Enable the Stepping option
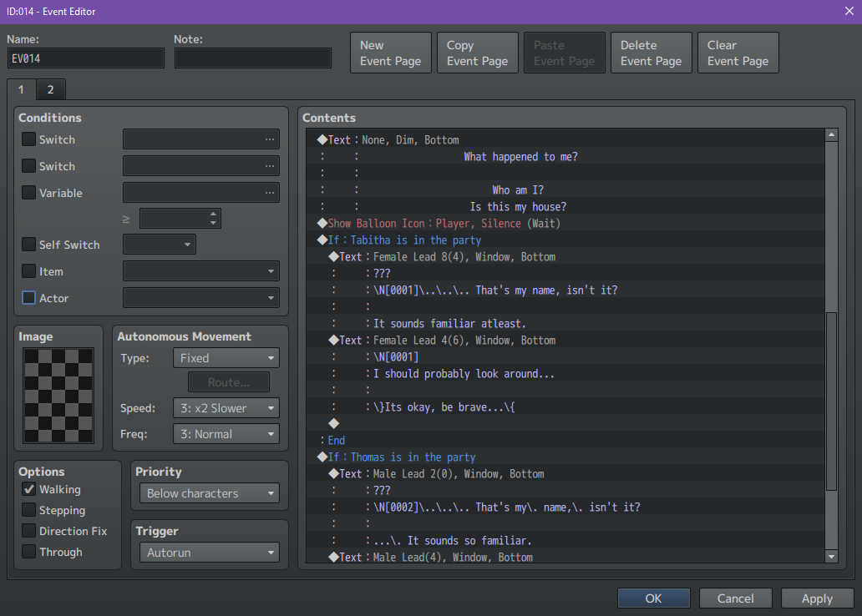 (28, 510)
